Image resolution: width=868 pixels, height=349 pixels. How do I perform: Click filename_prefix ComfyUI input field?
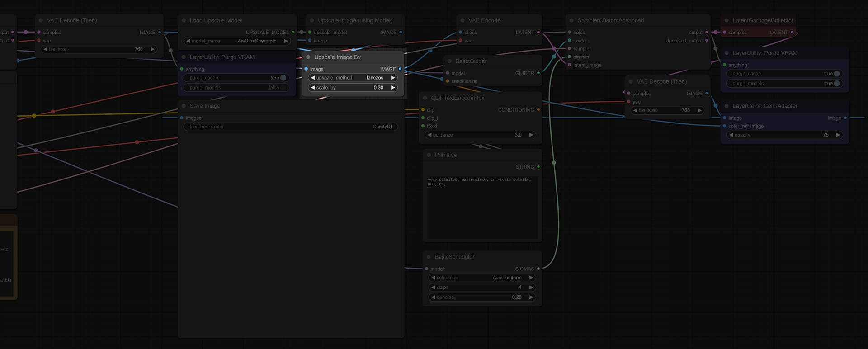point(291,127)
